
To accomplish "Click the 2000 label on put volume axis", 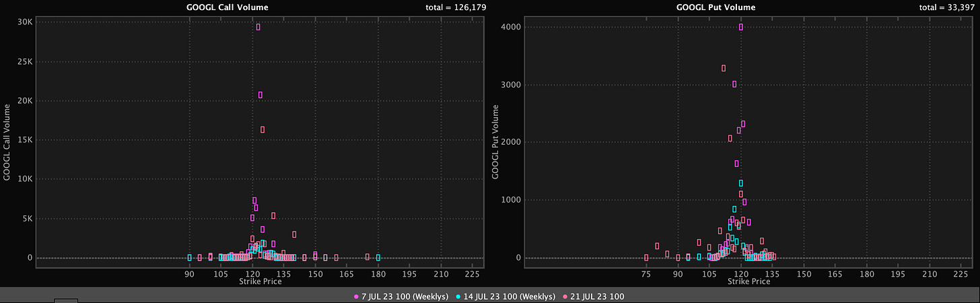I will pyautogui.click(x=510, y=142).
